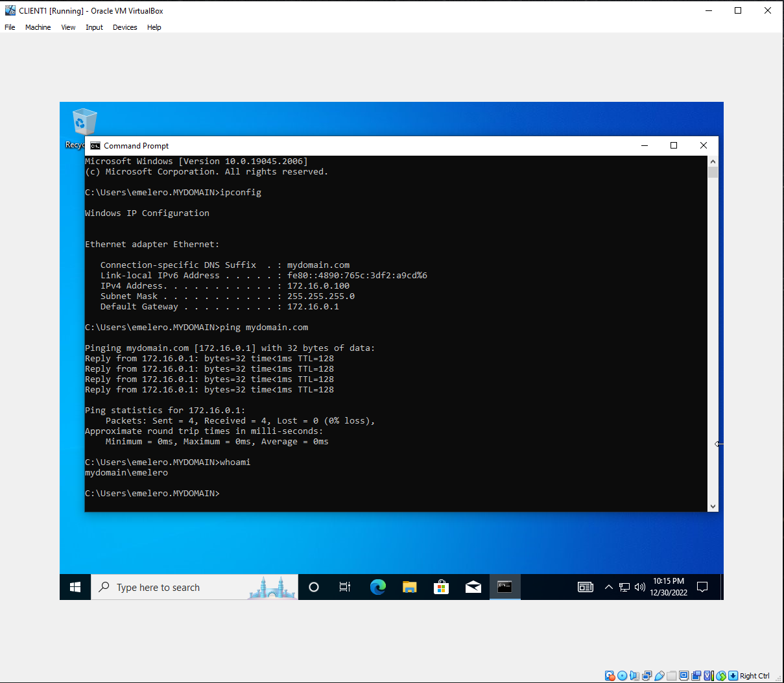Image resolution: width=784 pixels, height=683 pixels.
Task: Click the network icon in guest tray
Action: 624,587
